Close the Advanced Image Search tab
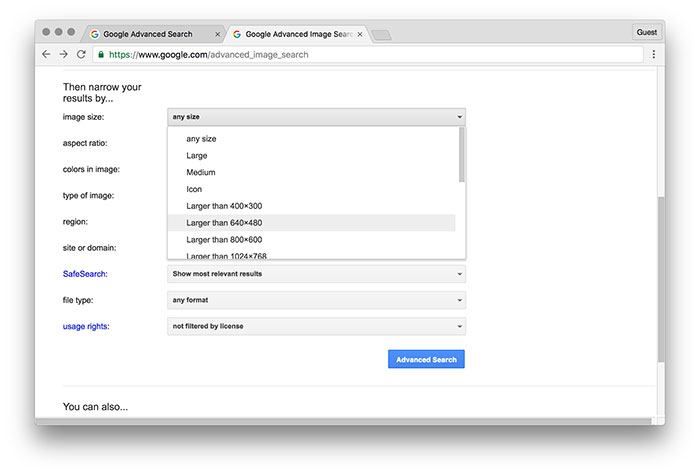 pyautogui.click(x=359, y=33)
